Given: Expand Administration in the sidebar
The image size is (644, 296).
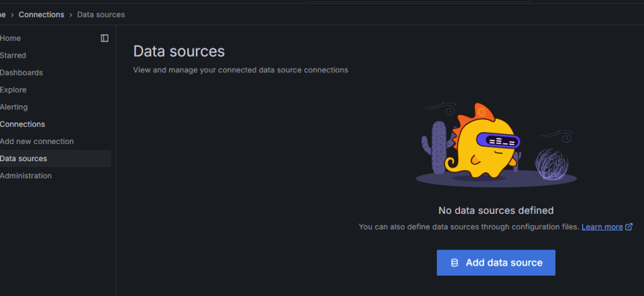Looking at the screenshot, I should click(x=26, y=176).
